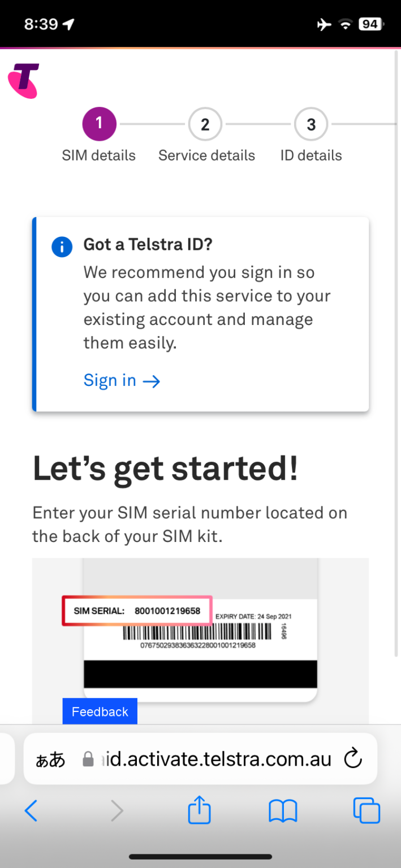Open the text size menu via ぁあ icon

49,759
